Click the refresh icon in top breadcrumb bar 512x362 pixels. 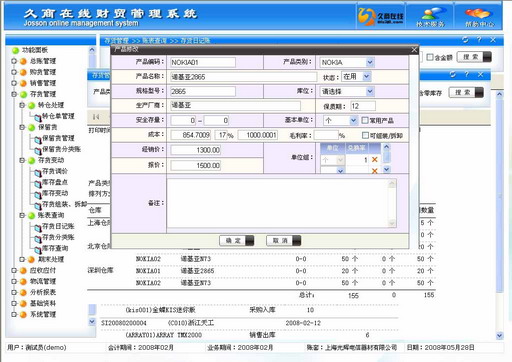tap(465, 40)
